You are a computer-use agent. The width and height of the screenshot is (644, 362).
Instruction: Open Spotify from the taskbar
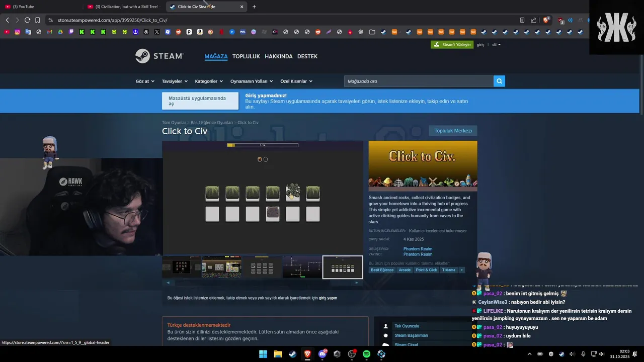(x=366, y=354)
